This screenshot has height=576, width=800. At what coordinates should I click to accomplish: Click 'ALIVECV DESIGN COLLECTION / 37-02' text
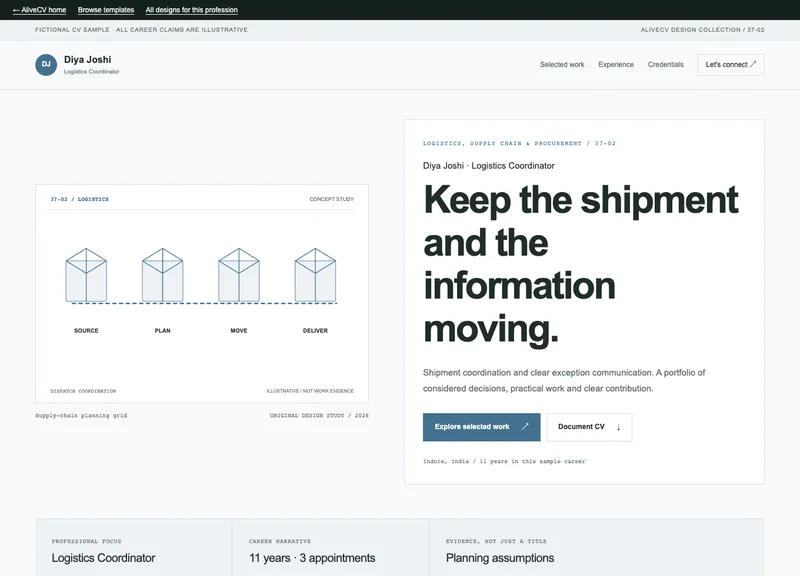click(702, 30)
